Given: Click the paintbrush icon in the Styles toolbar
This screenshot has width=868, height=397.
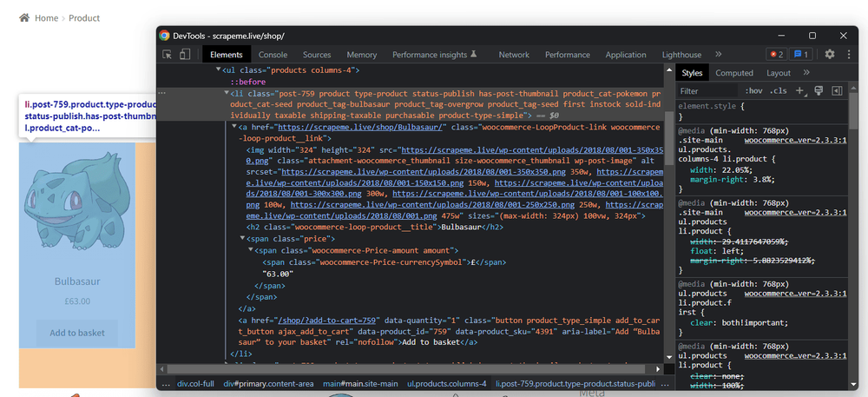Looking at the screenshot, I should [819, 91].
